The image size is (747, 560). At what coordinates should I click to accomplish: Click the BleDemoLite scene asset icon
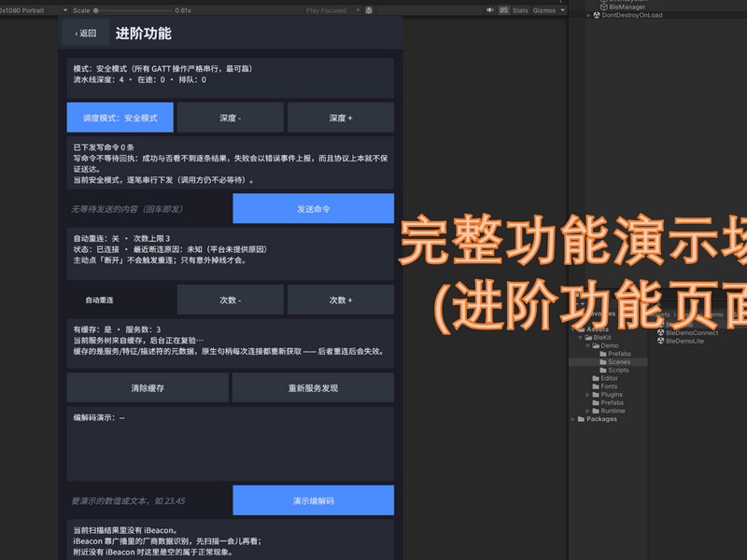(x=661, y=341)
